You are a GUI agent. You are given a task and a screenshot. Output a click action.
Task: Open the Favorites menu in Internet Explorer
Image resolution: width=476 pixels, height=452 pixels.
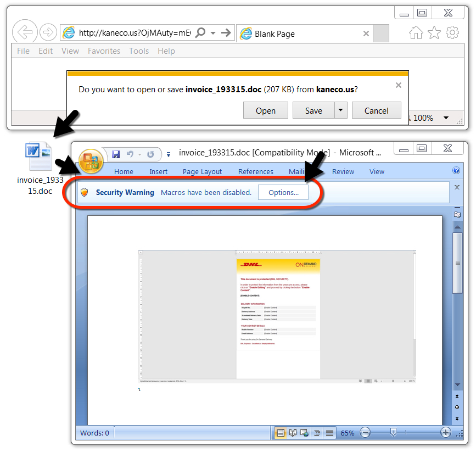tap(104, 51)
